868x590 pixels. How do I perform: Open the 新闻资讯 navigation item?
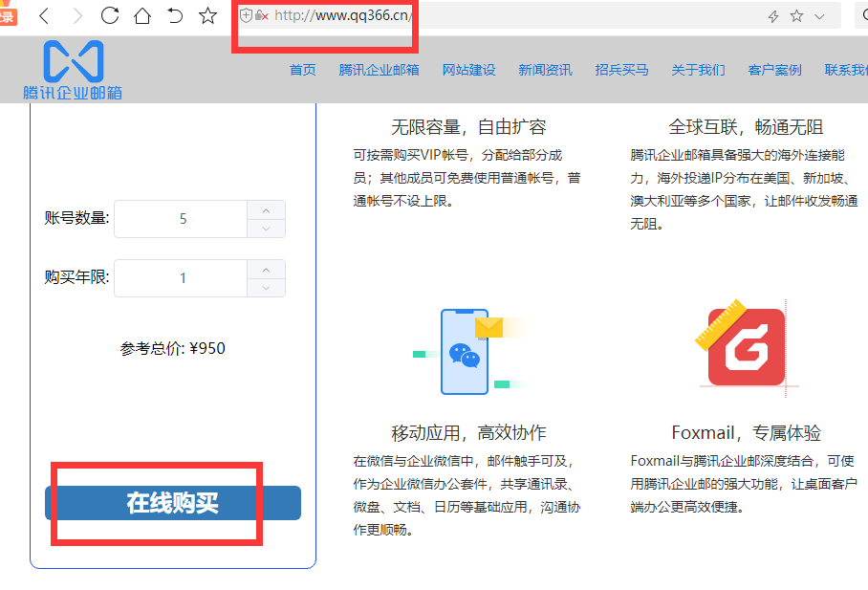(545, 70)
